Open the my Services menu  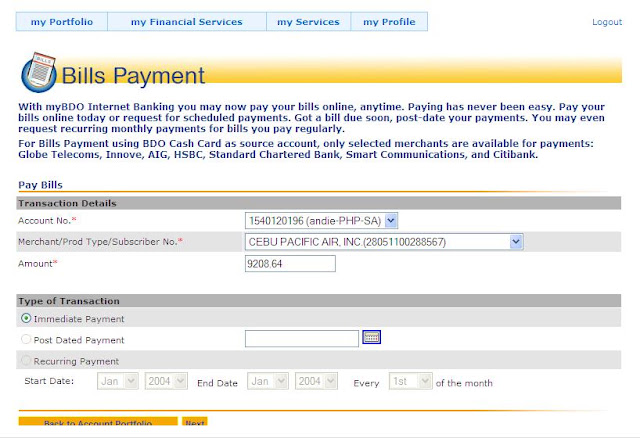tap(308, 22)
